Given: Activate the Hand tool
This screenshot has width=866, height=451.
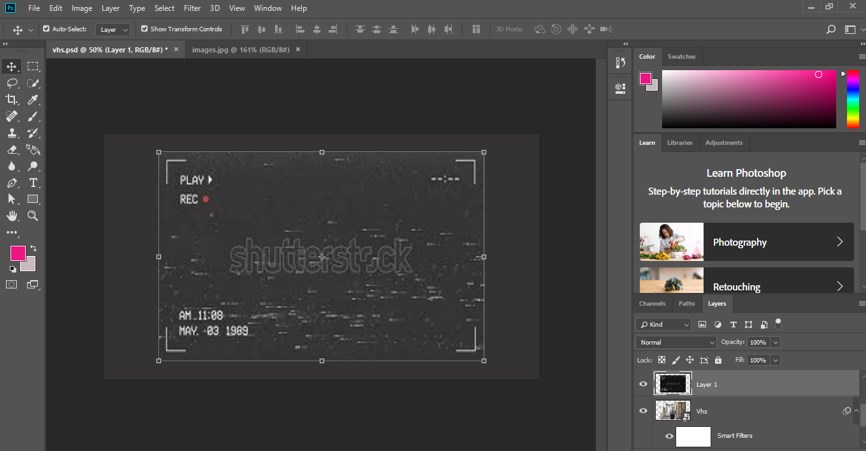Looking at the screenshot, I should click(12, 215).
